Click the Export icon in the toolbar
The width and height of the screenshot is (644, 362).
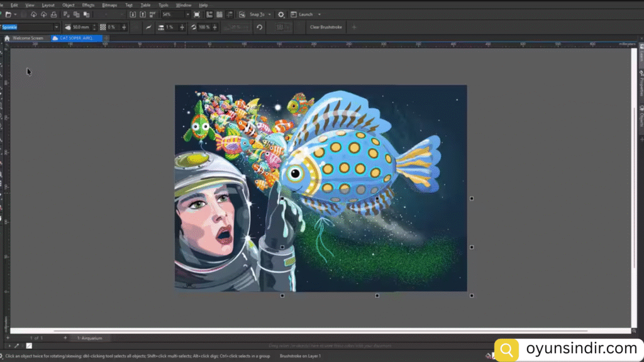[x=143, y=14]
